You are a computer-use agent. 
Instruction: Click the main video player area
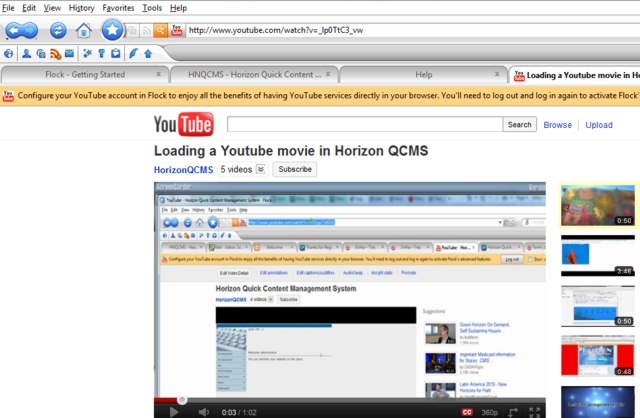pyautogui.click(x=350, y=290)
